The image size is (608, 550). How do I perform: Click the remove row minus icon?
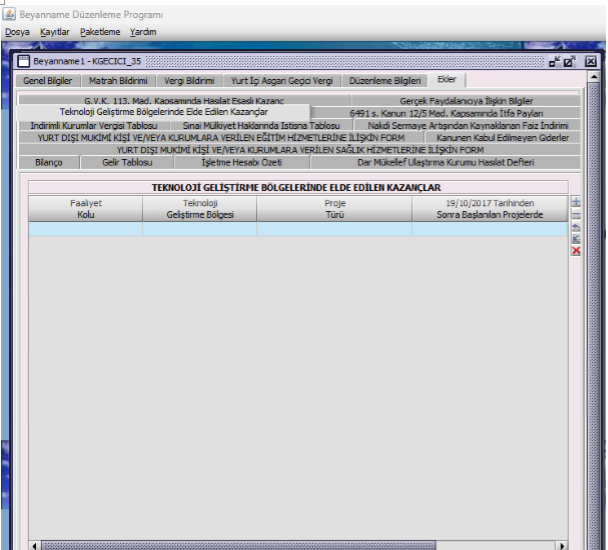coord(576,215)
